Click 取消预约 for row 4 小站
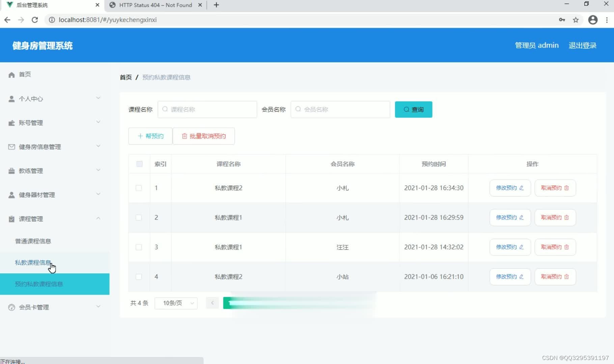Image resolution: width=614 pixels, height=364 pixels. [x=555, y=277]
